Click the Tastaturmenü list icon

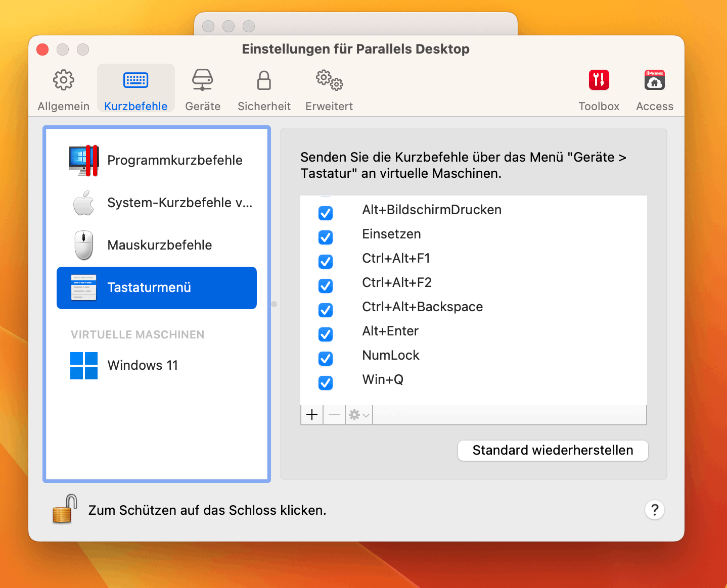(84, 287)
